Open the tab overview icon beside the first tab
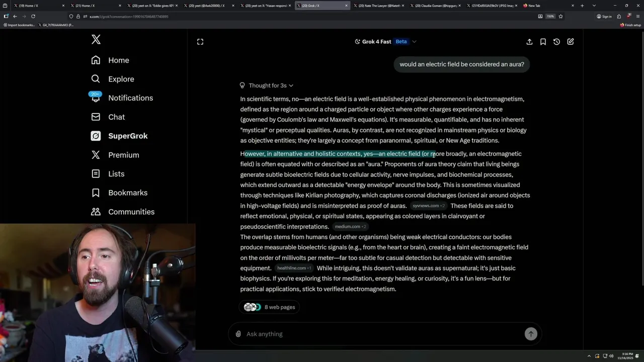 [x=6, y=6]
